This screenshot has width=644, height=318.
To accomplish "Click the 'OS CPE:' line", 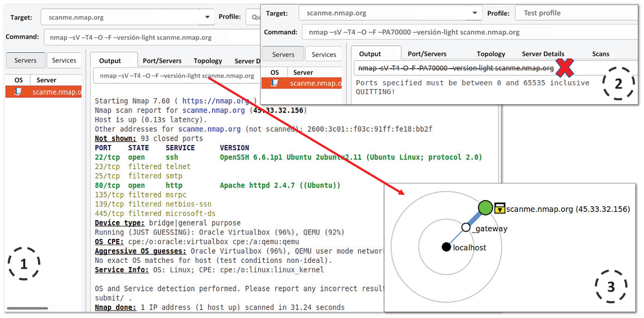I will click(197, 242).
